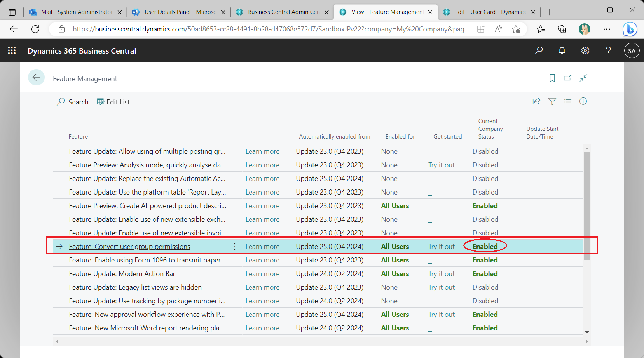Open the notifications bell
The height and width of the screenshot is (358, 644).
[562, 50]
